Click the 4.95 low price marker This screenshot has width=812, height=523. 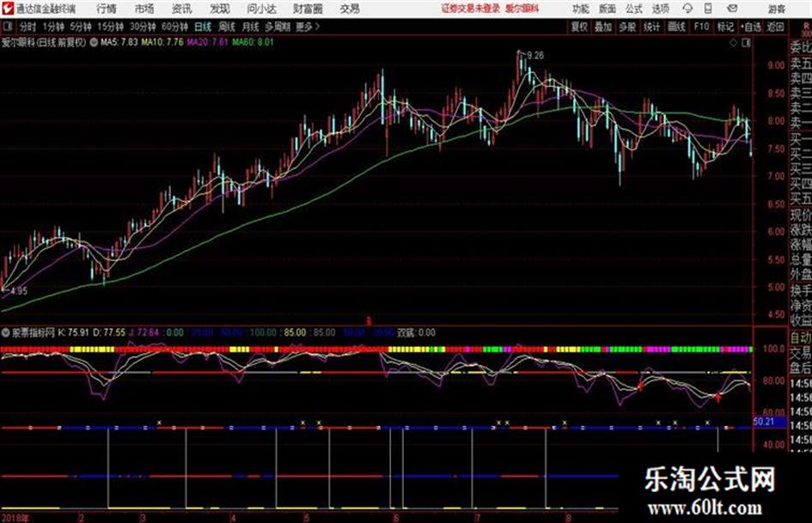pyautogui.click(x=19, y=291)
